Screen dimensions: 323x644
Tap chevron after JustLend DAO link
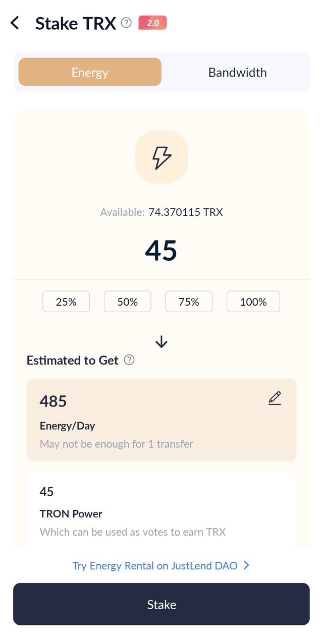[x=246, y=566]
